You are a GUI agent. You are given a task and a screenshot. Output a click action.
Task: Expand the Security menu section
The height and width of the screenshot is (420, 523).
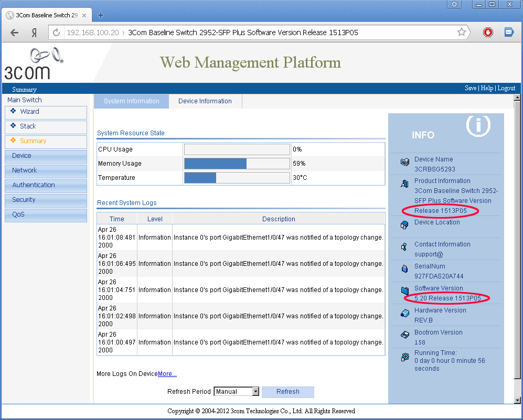(46, 200)
